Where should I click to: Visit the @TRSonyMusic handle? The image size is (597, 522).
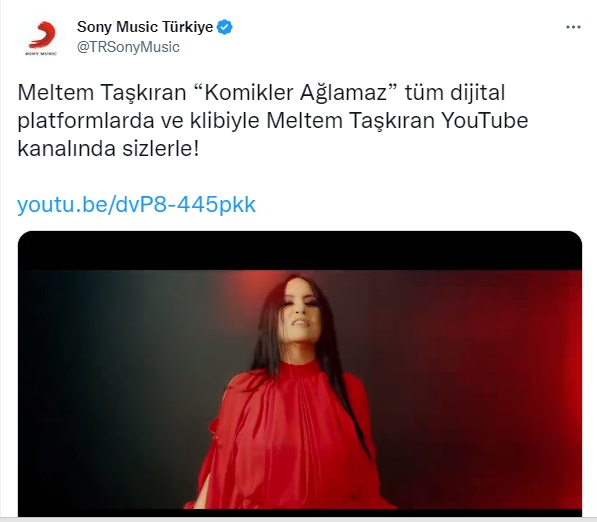pos(128,47)
